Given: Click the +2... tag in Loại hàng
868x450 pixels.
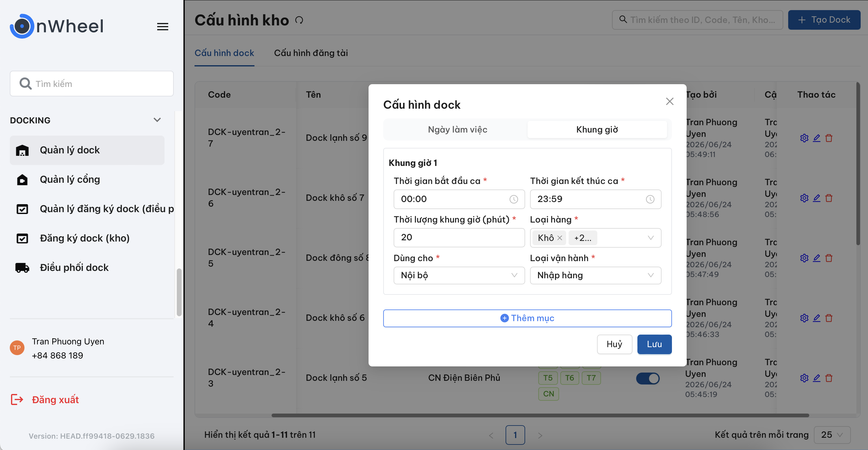Looking at the screenshot, I should click(583, 238).
